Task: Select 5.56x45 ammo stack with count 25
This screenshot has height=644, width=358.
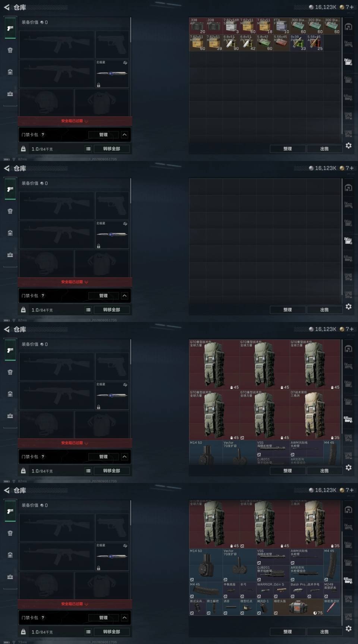Action: click(x=315, y=43)
